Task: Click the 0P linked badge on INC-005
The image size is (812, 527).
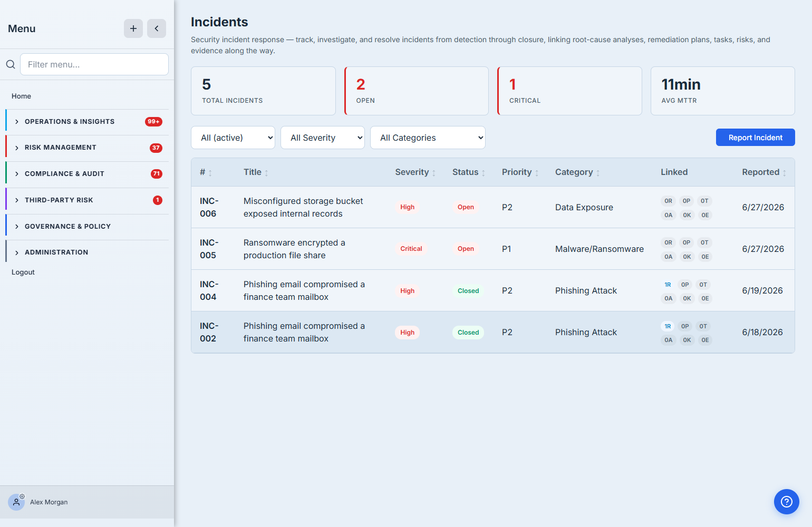Action: tap(687, 242)
